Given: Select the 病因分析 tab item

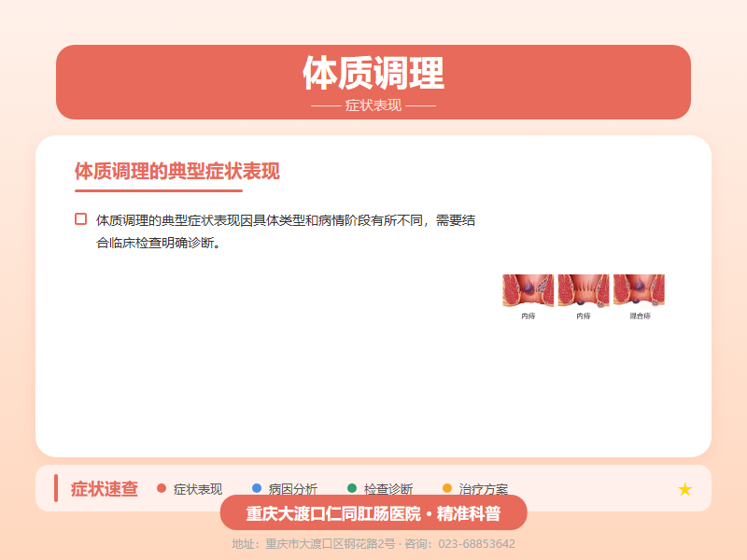Looking at the screenshot, I should [285, 489].
